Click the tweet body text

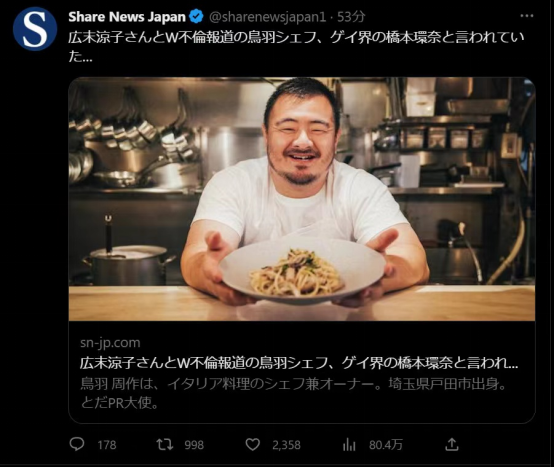pyautogui.click(x=296, y=47)
